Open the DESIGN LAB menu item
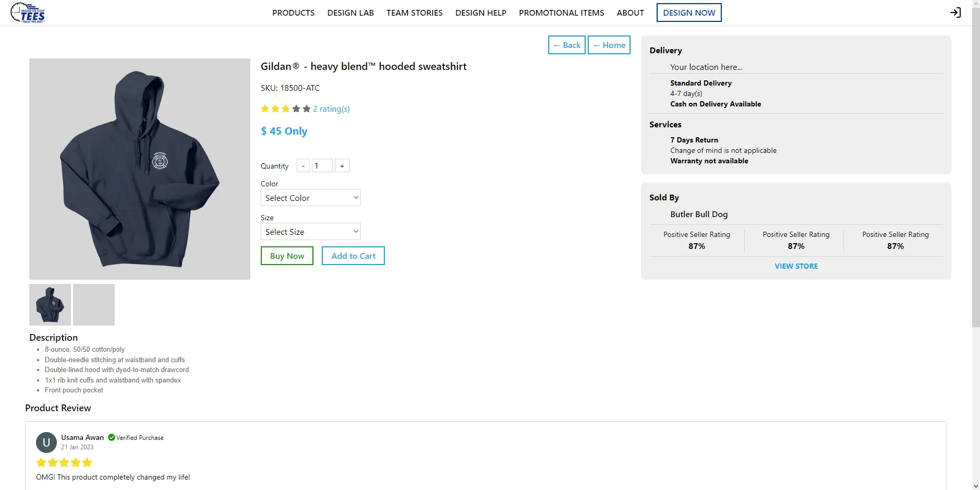Image resolution: width=980 pixels, height=490 pixels. [x=350, y=13]
